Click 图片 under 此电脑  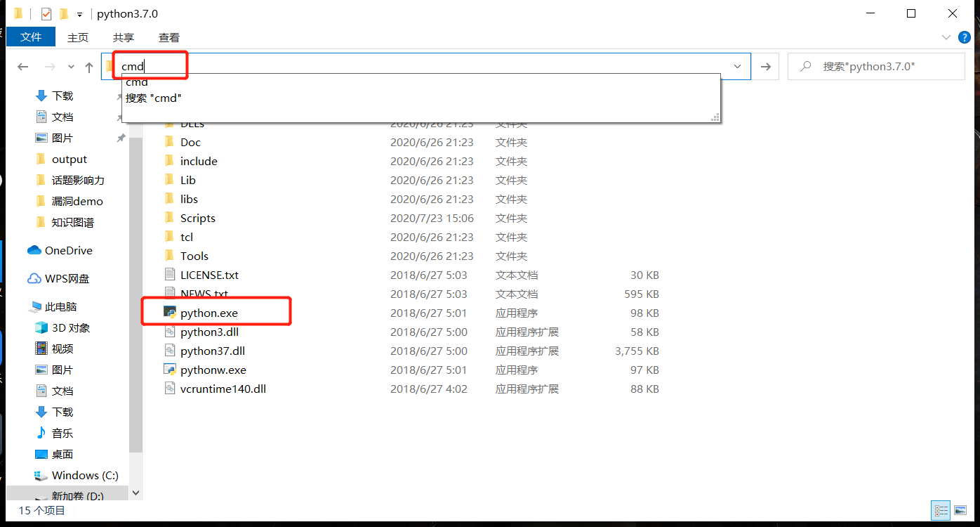click(x=62, y=370)
